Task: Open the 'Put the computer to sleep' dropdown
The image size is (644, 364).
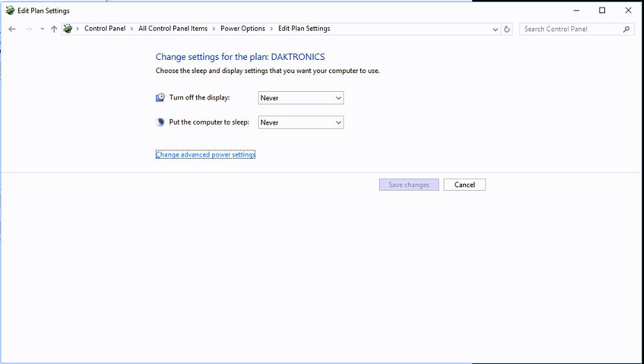Action: (x=300, y=122)
